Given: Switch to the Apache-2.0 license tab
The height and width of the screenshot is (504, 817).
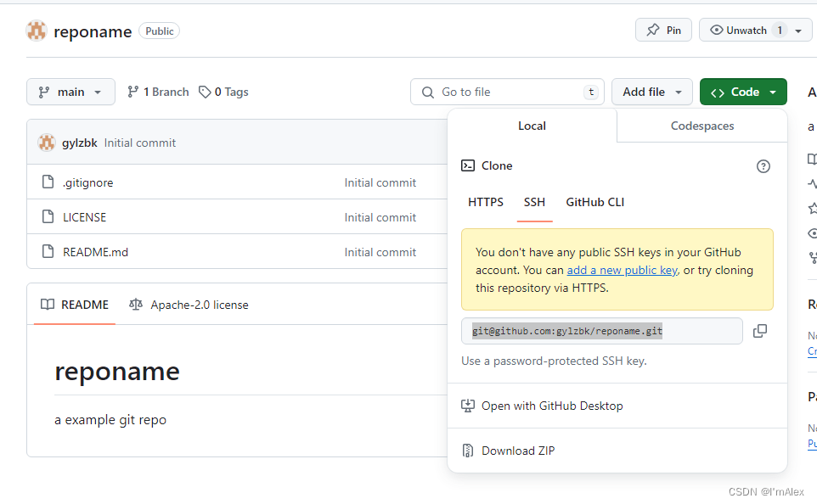Looking at the screenshot, I should 189,305.
